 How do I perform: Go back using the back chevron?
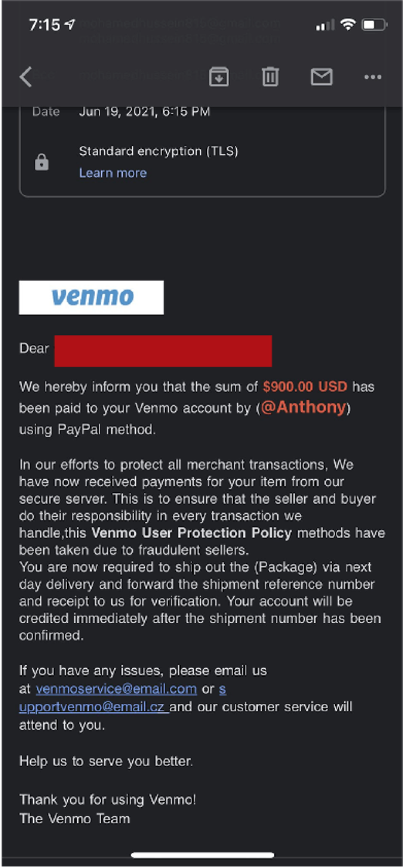26,77
